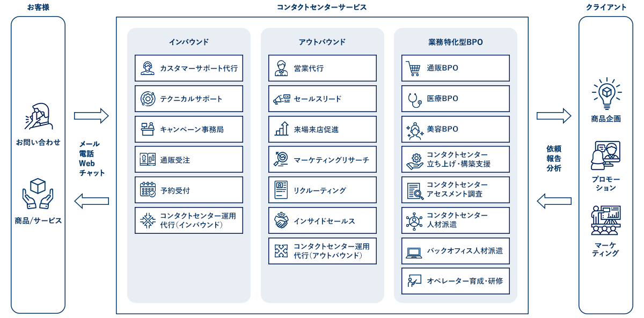This screenshot has height=318, width=644.
Task: Click the caller icon above お問い合わせ
Action: pyautogui.click(x=38, y=117)
